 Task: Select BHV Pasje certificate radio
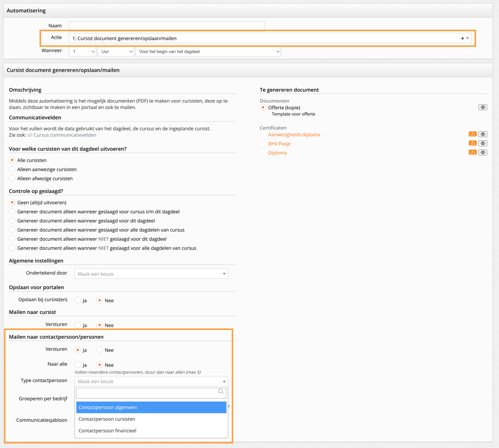pyautogui.click(x=263, y=143)
